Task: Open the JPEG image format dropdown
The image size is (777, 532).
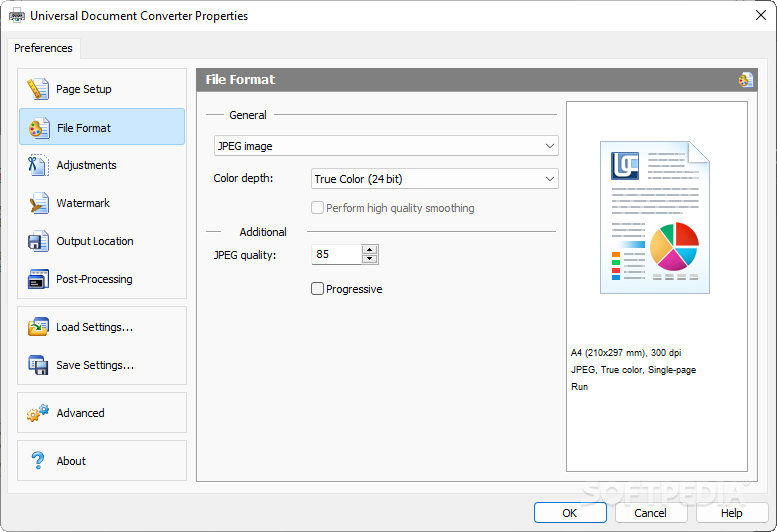Action: 386,146
